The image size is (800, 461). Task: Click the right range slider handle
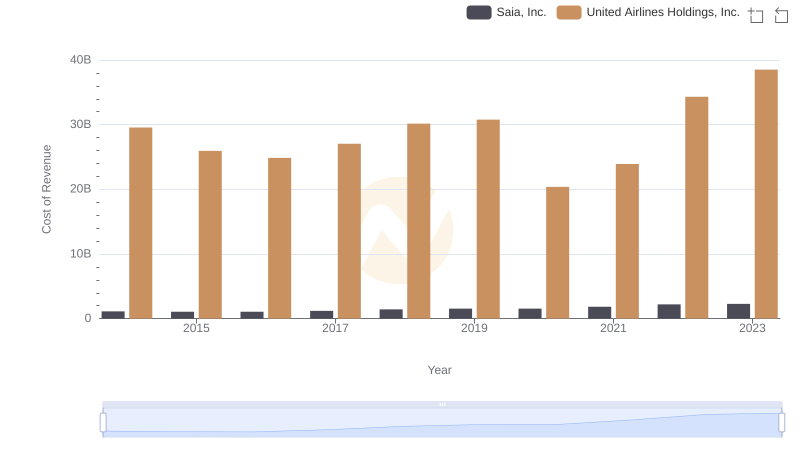pyautogui.click(x=782, y=422)
